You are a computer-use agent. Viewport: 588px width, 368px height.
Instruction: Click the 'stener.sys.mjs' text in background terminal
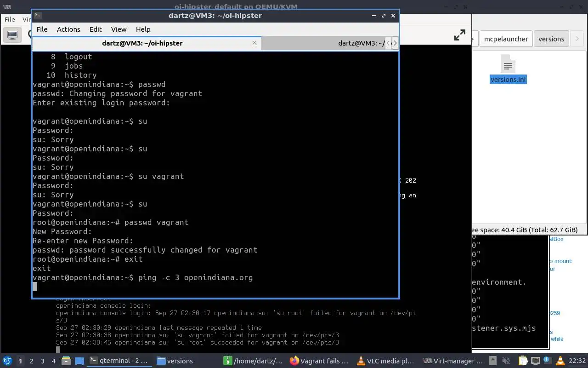click(x=504, y=328)
